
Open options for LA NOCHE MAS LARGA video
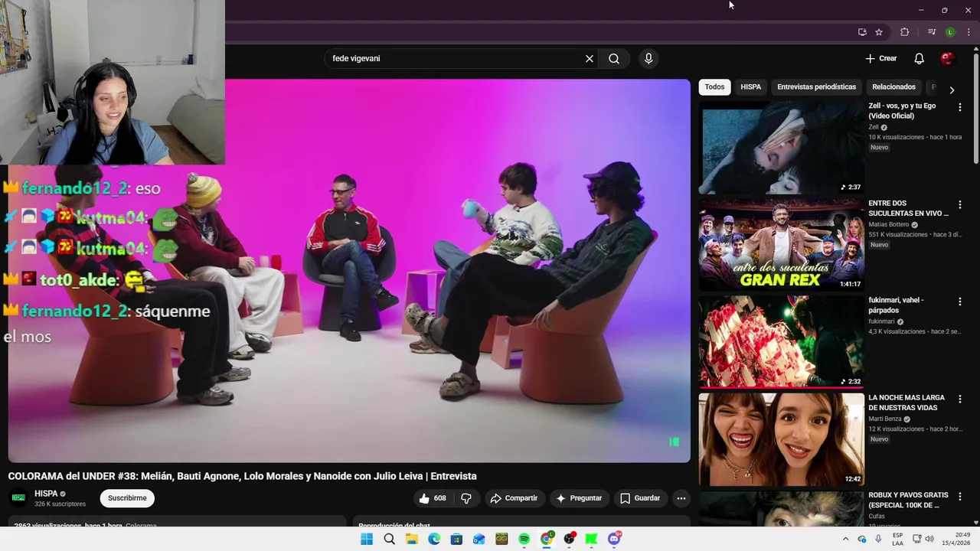point(960,399)
